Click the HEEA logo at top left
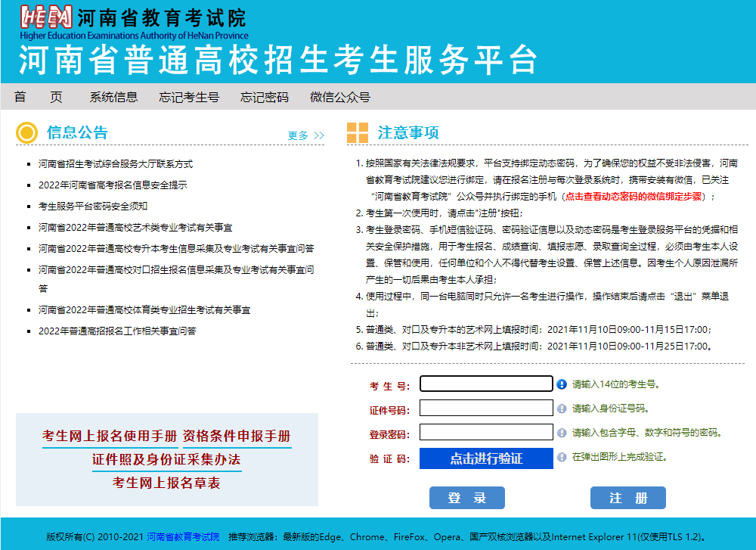The image size is (756, 550). pyautogui.click(x=46, y=17)
